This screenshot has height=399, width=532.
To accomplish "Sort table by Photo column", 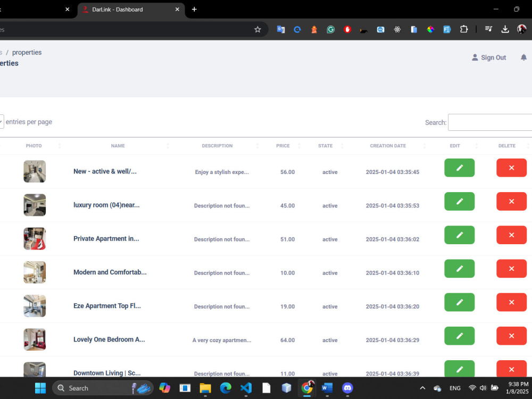I will [x=34, y=146].
